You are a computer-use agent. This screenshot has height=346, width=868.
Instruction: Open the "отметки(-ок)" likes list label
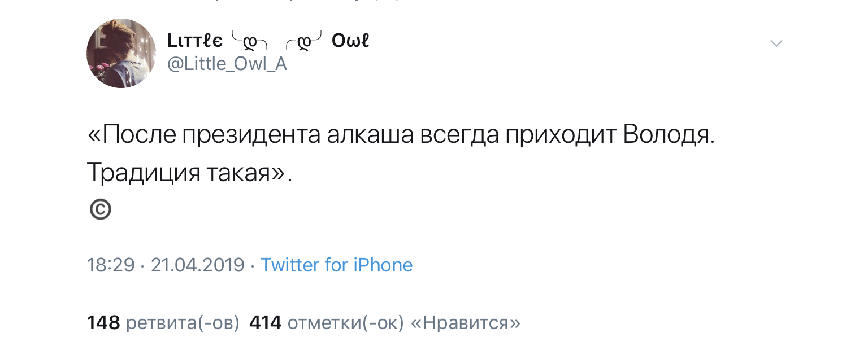click(345, 323)
